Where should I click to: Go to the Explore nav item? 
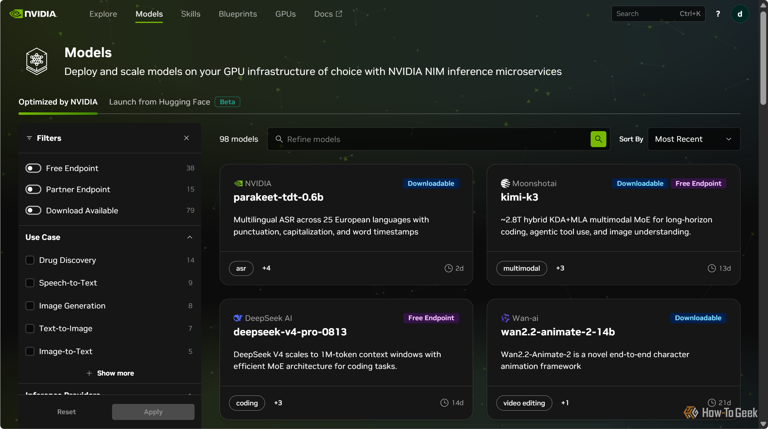tap(103, 14)
